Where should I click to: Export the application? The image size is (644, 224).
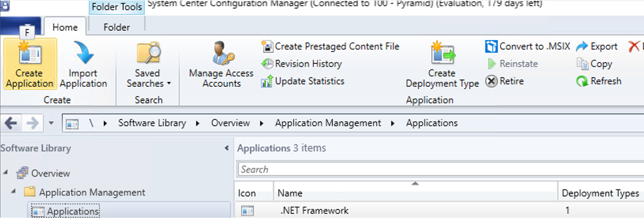597,47
